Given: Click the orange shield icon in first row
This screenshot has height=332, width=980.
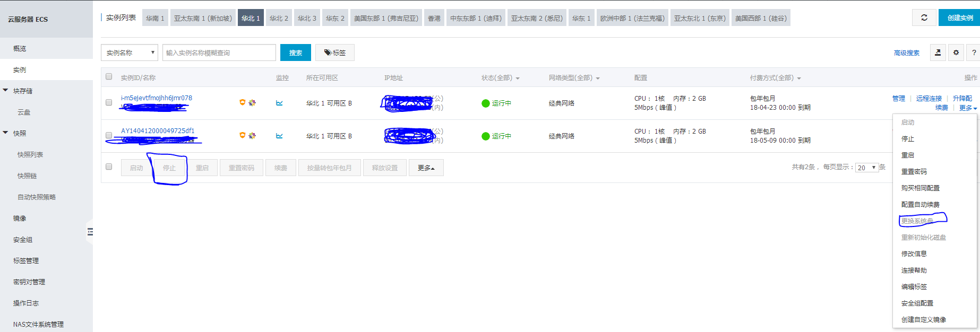Looking at the screenshot, I should (243, 102).
